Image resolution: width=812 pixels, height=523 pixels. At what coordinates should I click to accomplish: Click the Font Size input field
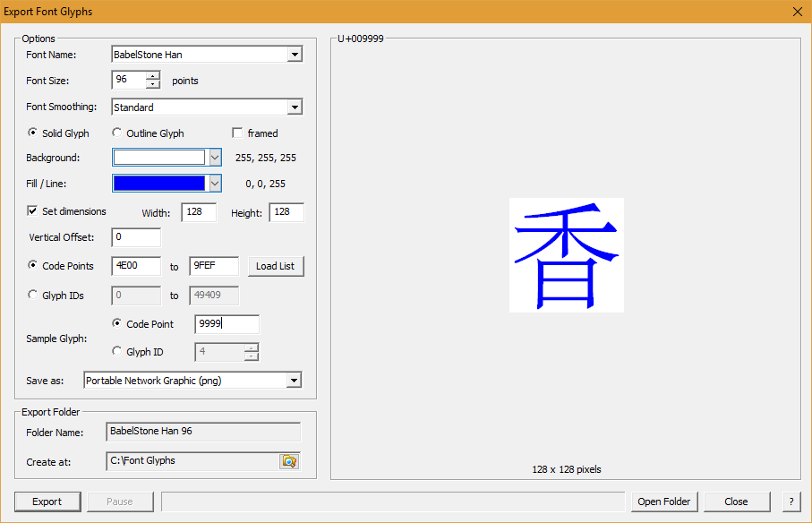coord(130,80)
